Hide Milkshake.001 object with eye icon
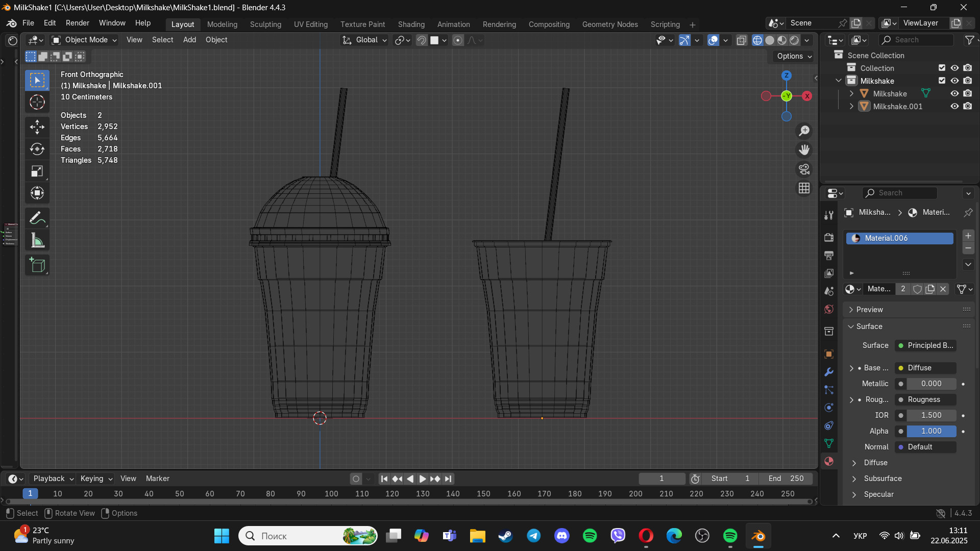 click(x=954, y=106)
